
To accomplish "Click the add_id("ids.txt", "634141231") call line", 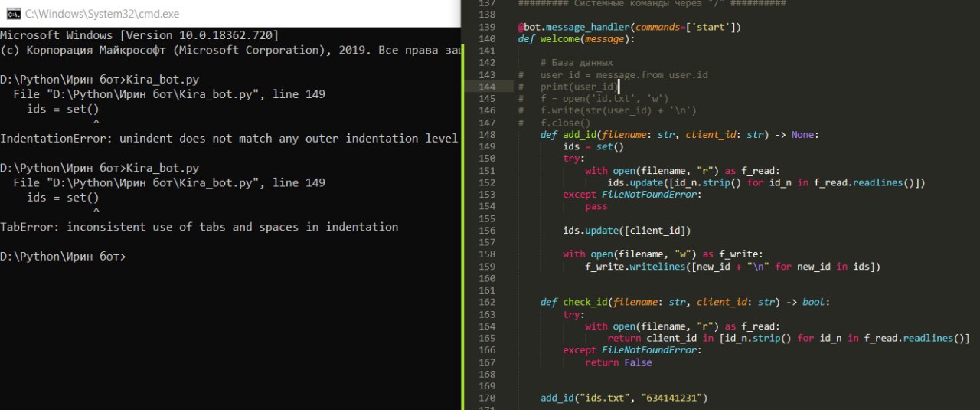I will 624,398.
